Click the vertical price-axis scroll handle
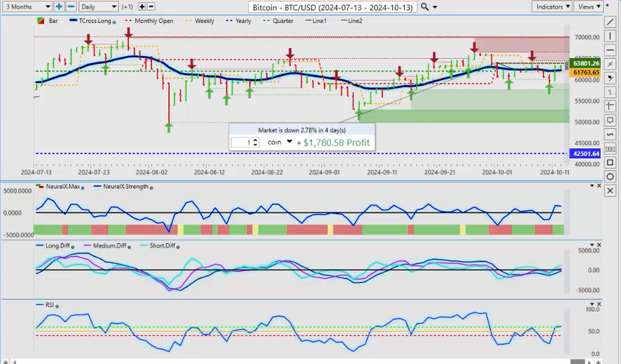Image resolution: width=621 pixels, height=364 pixels. (567, 65)
